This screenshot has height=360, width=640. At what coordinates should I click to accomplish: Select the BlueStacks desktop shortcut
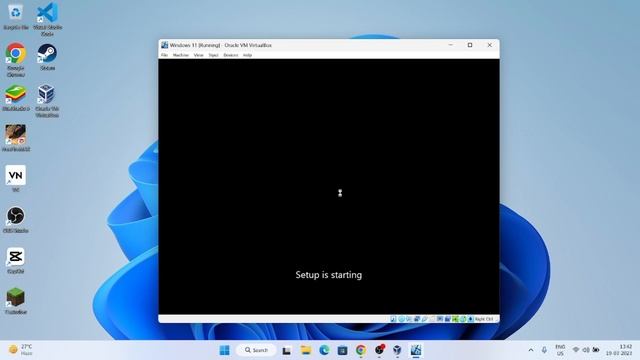(16, 98)
